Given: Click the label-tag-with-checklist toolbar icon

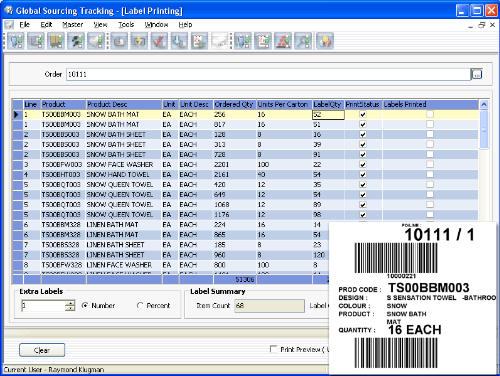Looking at the screenshot, I should (96, 41).
